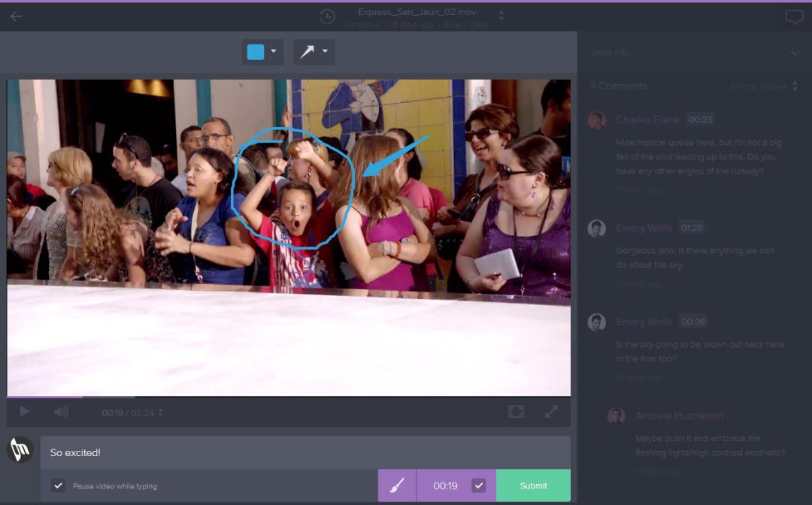The height and width of the screenshot is (505, 812).
Task: Click the back arrow icon
Action: point(16,17)
